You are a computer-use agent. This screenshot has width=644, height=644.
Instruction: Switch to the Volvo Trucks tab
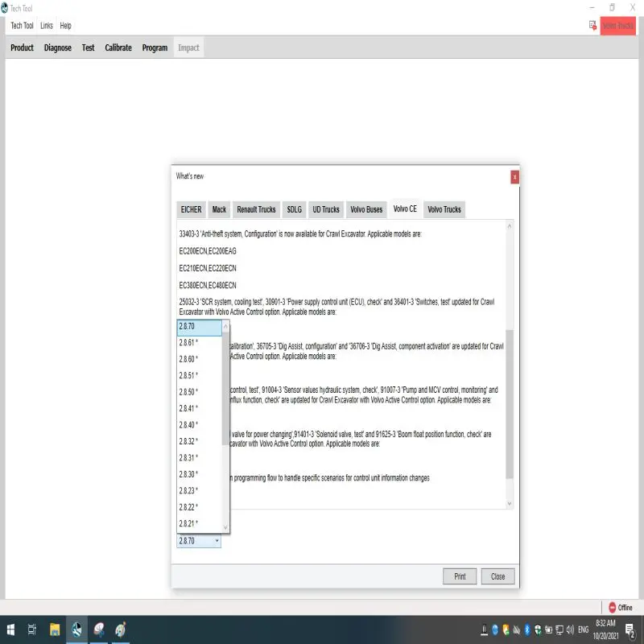click(x=444, y=209)
